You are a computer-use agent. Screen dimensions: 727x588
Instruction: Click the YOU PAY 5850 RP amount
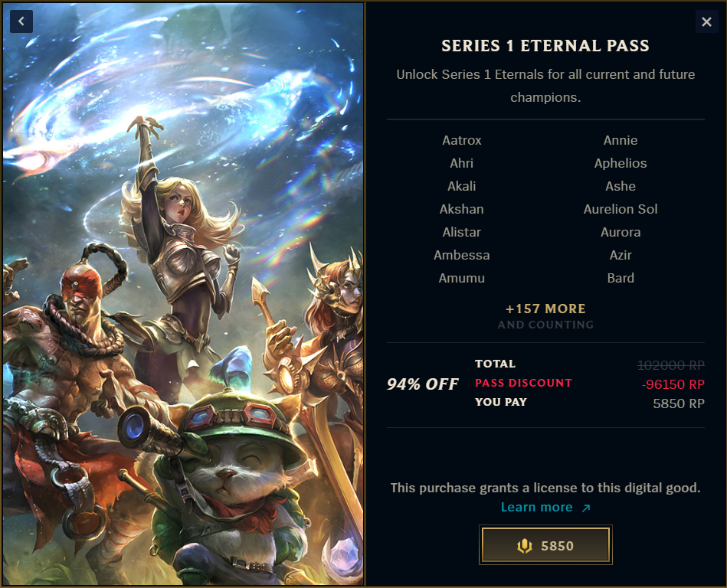(x=679, y=403)
